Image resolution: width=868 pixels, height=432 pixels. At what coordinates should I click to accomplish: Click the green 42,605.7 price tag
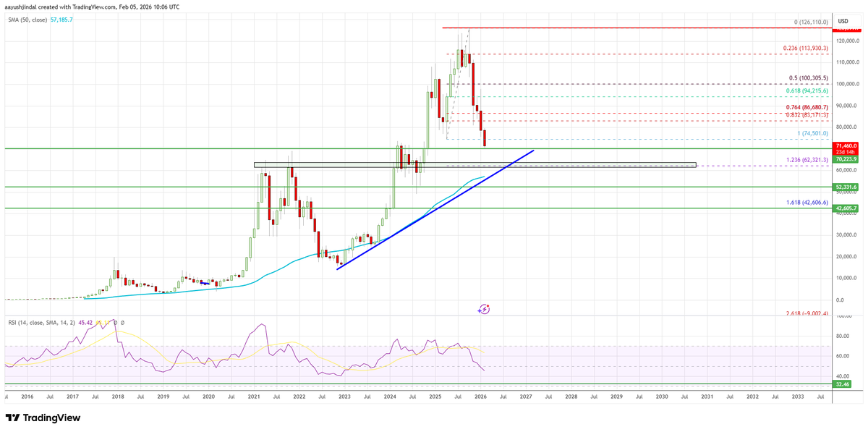pyautogui.click(x=846, y=208)
